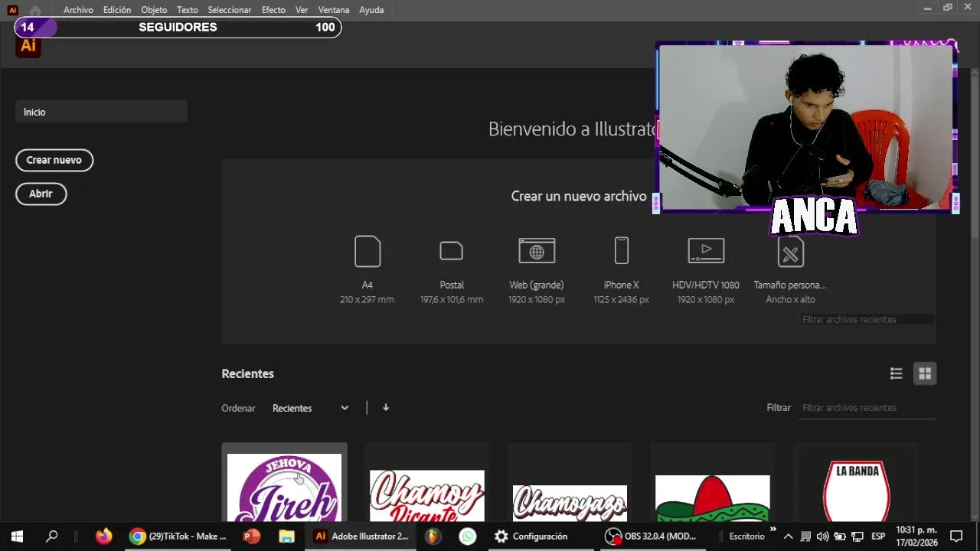The width and height of the screenshot is (980, 551).
Task: Switch to OBS 32.0.4 taskbar window
Action: pyautogui.click(x=652, y=536)
